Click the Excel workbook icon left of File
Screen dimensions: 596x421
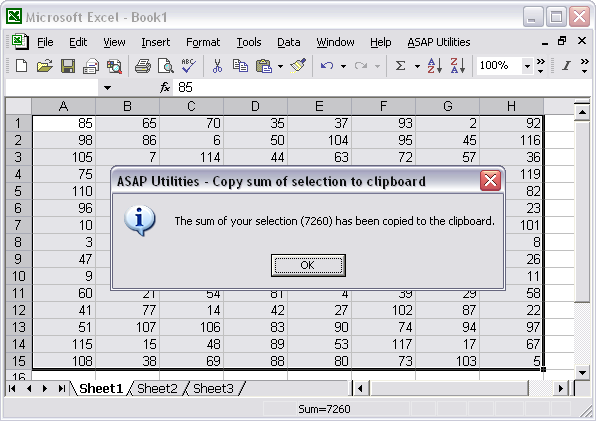(x=19, y=41)
